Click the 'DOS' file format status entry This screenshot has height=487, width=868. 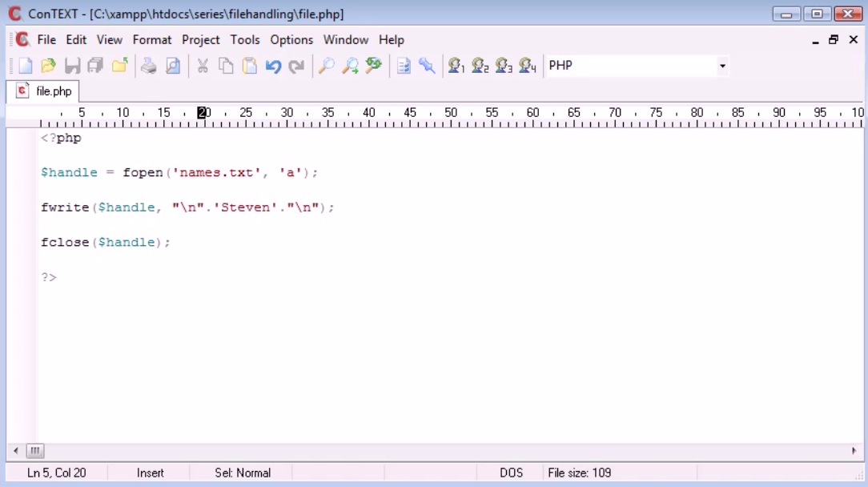pyautogui.click(x=511, y=473)
